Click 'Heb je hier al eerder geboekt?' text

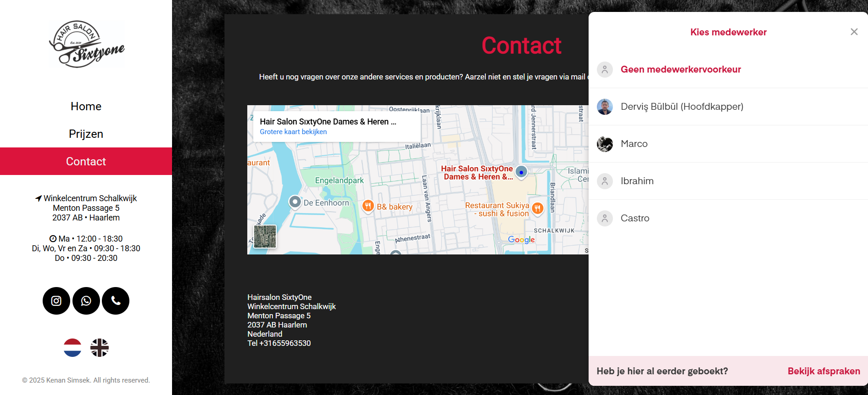[662, 371]
